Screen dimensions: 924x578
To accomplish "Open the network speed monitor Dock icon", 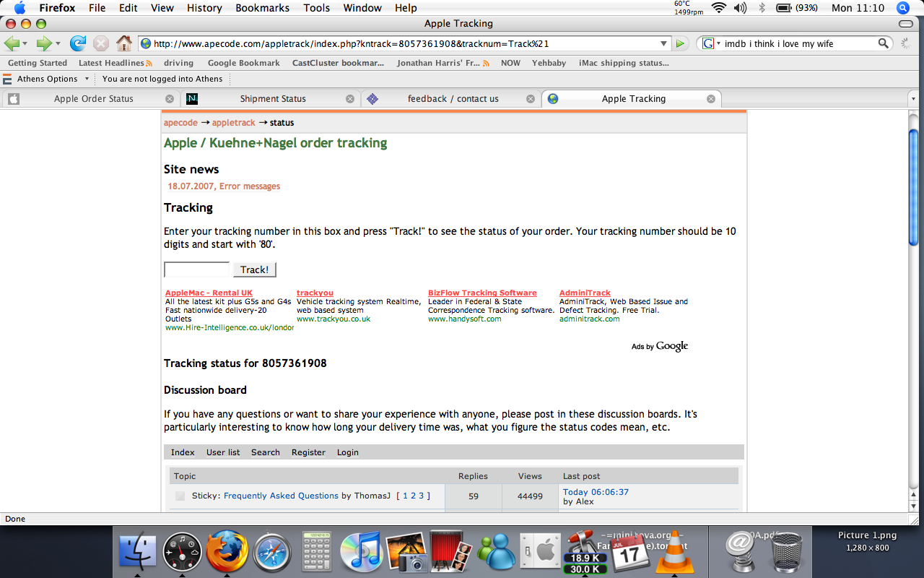I will tap(585, 553).
